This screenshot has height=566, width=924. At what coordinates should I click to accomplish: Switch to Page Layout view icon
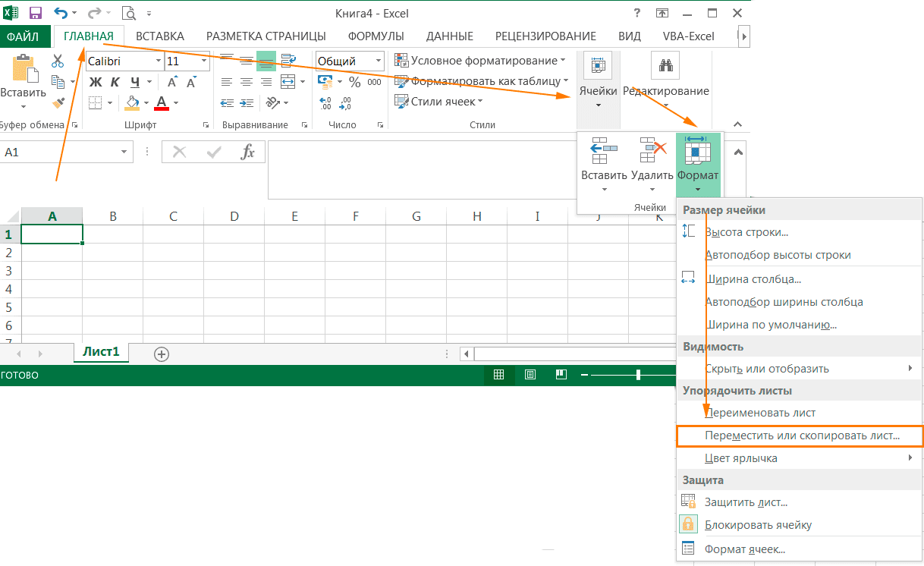pos(530,375)
